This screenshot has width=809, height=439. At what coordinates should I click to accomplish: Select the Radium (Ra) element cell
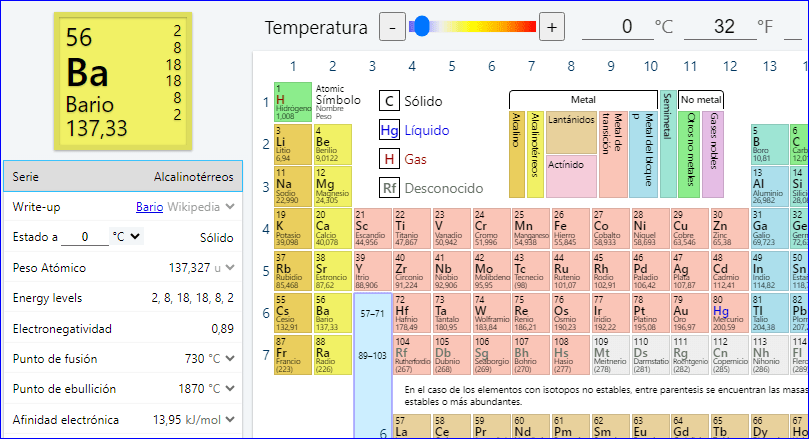coord(333,355)
